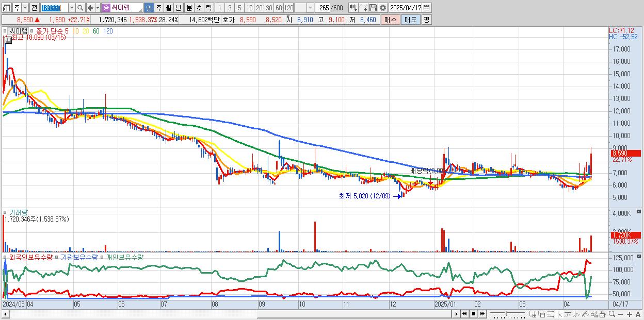
Task: Click the magnifier zoom icon in bottom toolbar
Action: tap(611, 314)
